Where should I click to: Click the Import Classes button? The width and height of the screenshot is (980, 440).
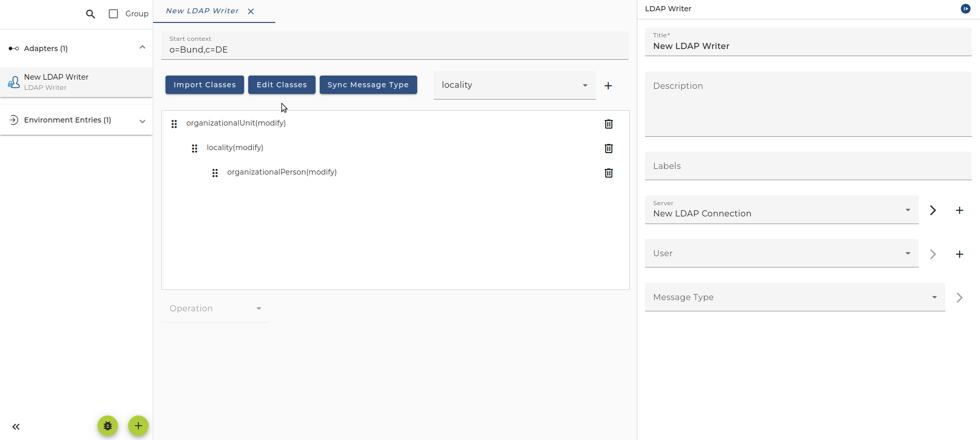(205, 85)
